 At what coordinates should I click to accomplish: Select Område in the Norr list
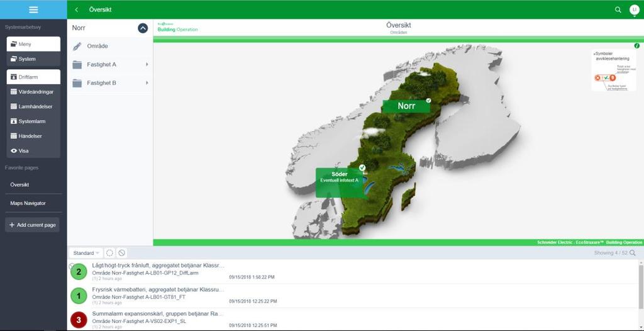point(110,46)
